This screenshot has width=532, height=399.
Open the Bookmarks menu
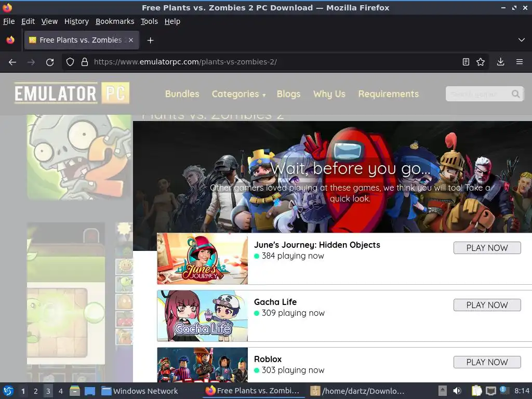click(115, 21)
